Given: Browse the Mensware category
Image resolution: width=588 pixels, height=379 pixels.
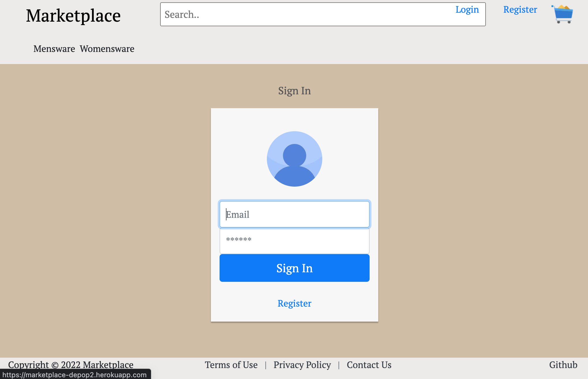Looking at the screenshot, I should [x=54, y=49].
